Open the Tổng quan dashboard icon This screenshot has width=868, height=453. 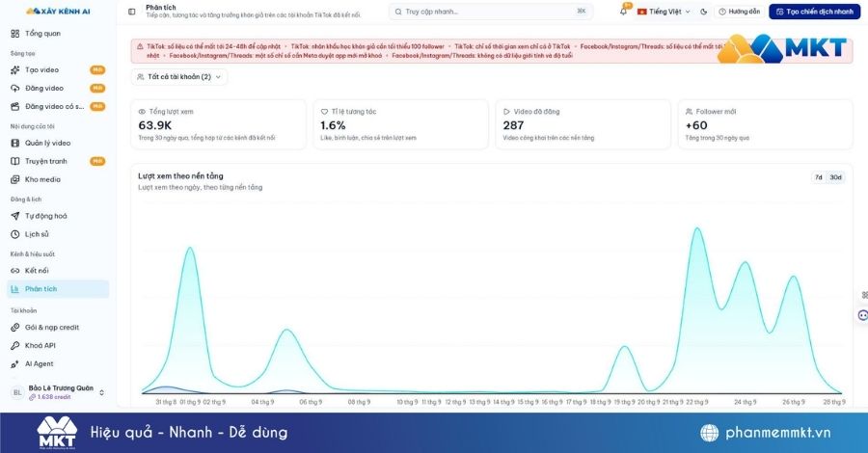[14, 34]
